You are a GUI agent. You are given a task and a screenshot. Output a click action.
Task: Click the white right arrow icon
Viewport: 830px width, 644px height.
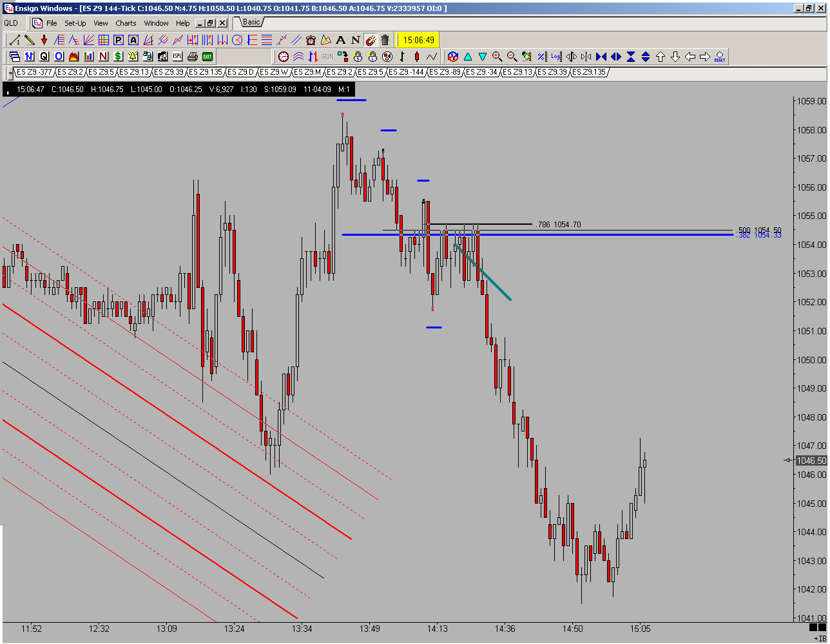point(705,57)
